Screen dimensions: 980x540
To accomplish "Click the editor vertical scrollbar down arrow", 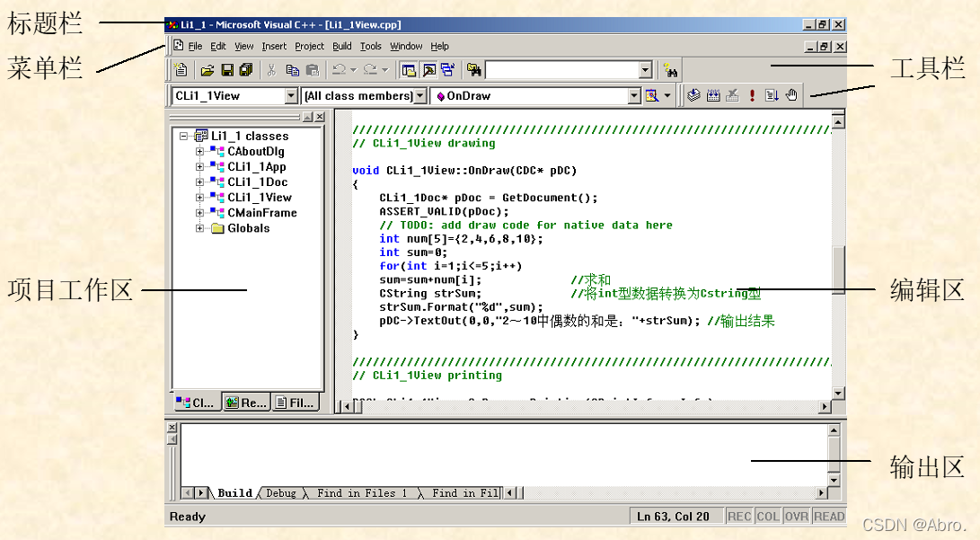I will (x=838, y=394).
